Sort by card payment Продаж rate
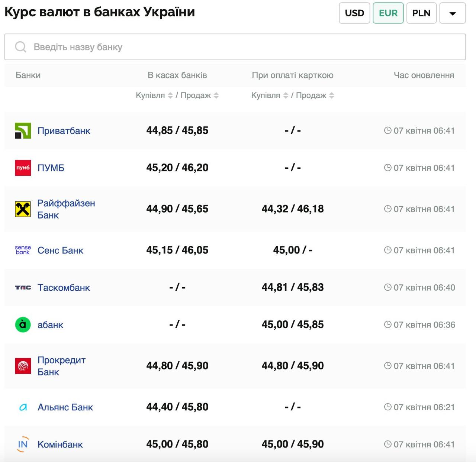The image size is (476, 462). tap(331, 96)
